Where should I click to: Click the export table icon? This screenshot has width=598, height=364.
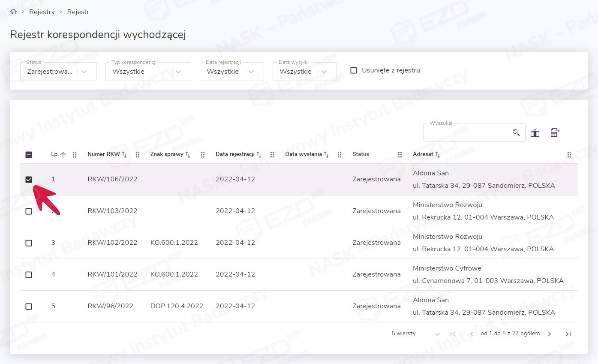(x=555, y=133)
